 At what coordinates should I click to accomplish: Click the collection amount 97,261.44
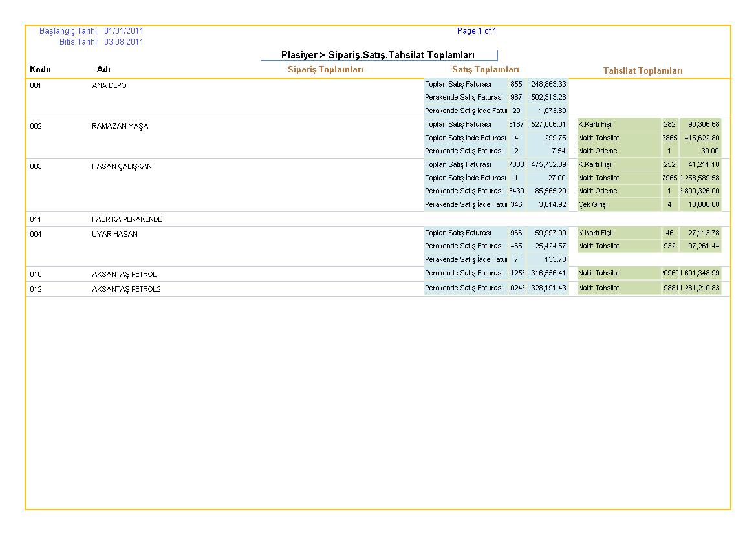click(704, 246)
